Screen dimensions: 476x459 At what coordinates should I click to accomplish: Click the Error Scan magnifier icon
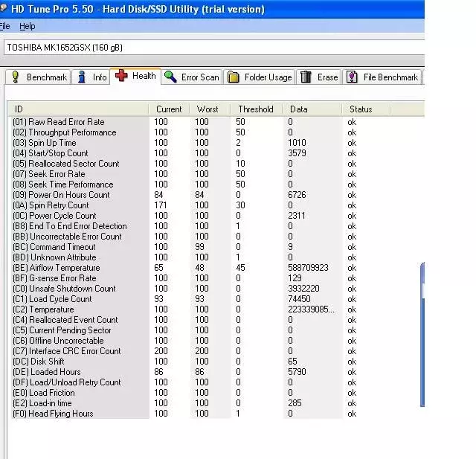pos(170,77)
